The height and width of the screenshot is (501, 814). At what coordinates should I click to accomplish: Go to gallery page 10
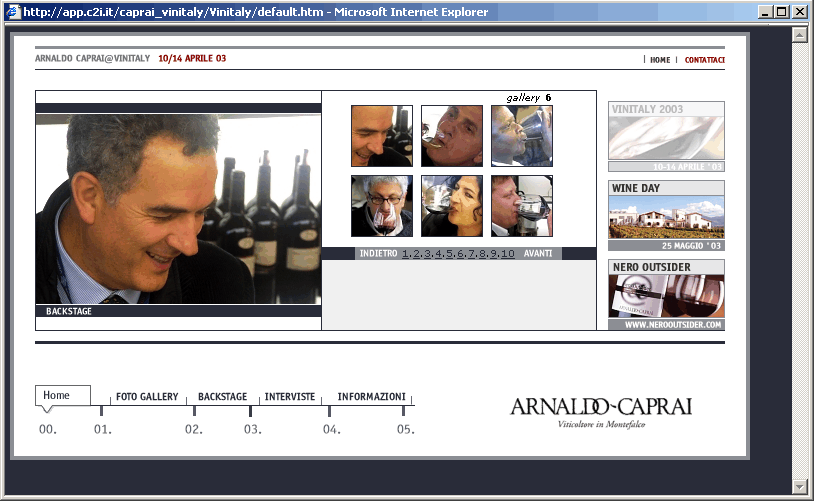pyautogui.click(x=508, y=253)
